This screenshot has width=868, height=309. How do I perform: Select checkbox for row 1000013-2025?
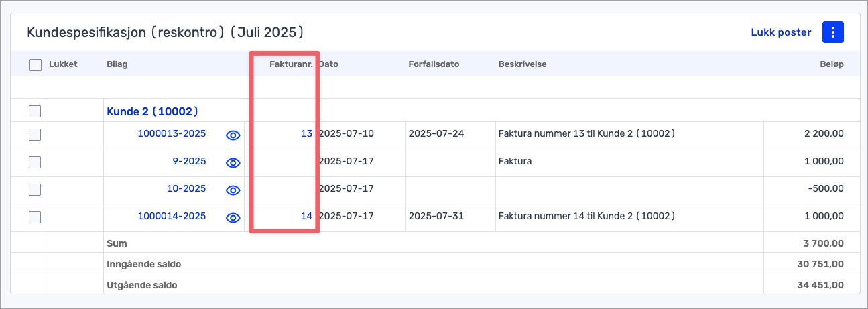pos(36,134)
